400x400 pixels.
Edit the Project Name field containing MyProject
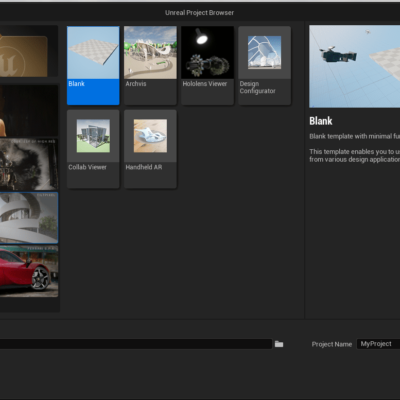tap(378, 344)
